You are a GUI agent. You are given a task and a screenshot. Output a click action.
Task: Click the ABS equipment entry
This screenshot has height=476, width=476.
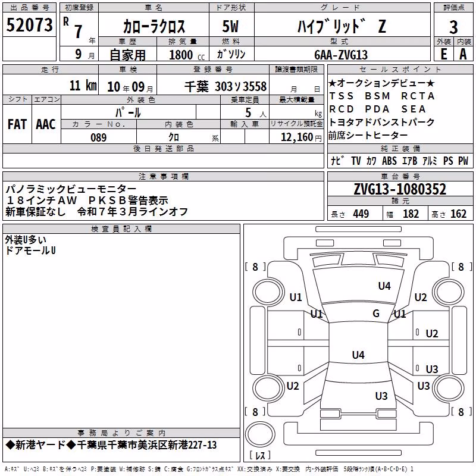coord(389,161)
